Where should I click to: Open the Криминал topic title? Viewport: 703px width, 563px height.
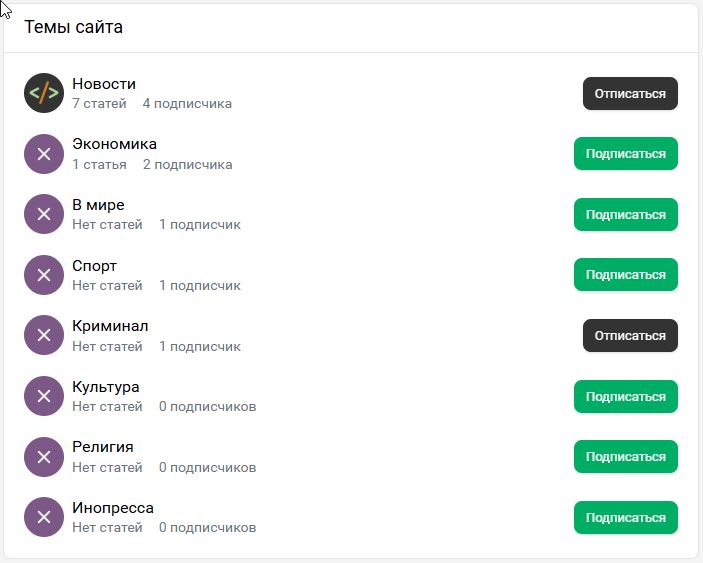coord(110,326)
